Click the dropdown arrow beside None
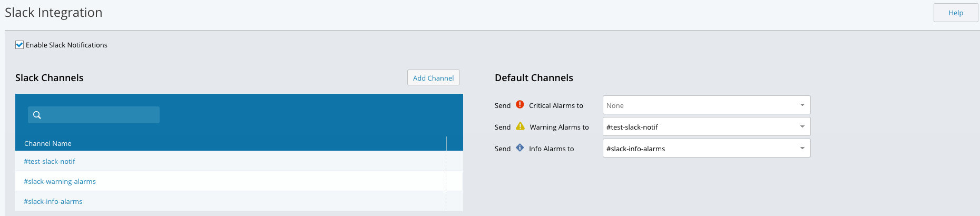Screen dimensions: 980x216 tap(802, 105)
